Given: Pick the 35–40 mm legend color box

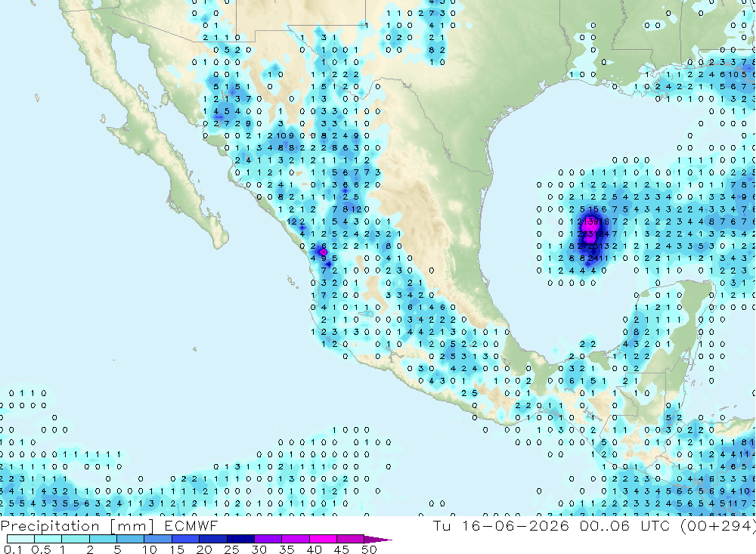Looking at the screenshot, I should click(x=295, y=539).
